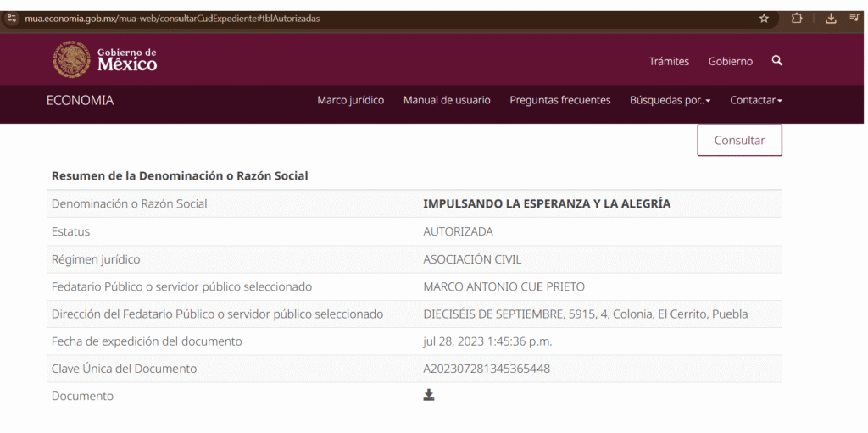The height and width of the screenshot is (433, 868).
Task: Open search with the magnifying glass icon
Action: 777,61
